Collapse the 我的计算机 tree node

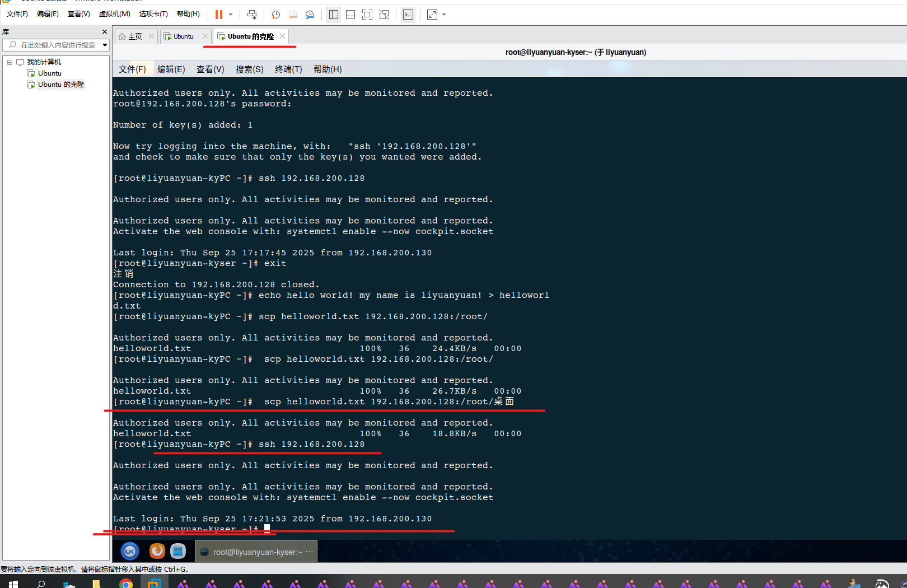[10, 62]
